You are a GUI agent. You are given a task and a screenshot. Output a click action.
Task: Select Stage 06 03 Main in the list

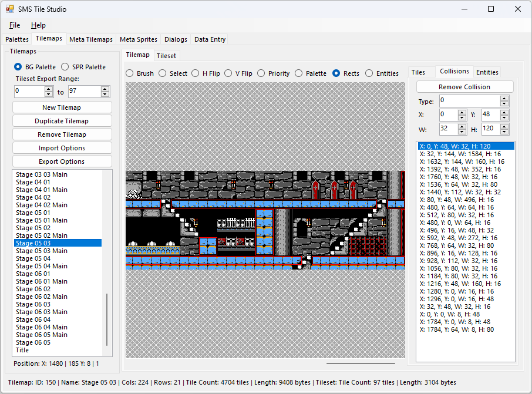[42, 312]
